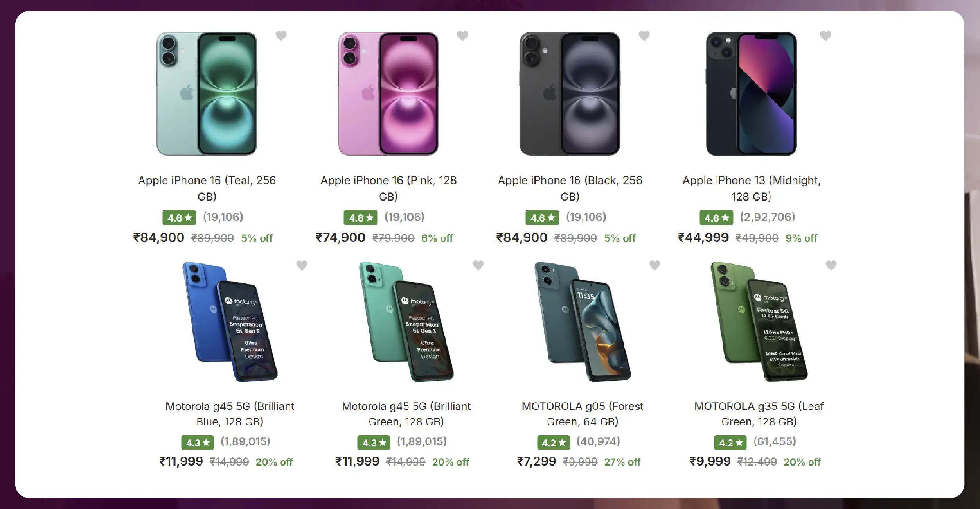This screenshot has height=509, width=980.
Task: Wishlist the iPhone 16 Teal with heart icon
Action: click(281, 36)
